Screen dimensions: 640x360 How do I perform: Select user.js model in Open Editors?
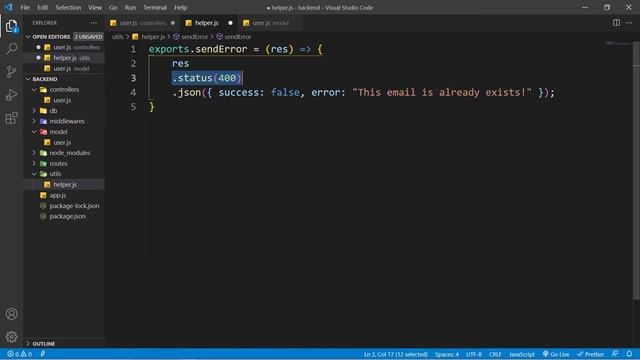64,69
